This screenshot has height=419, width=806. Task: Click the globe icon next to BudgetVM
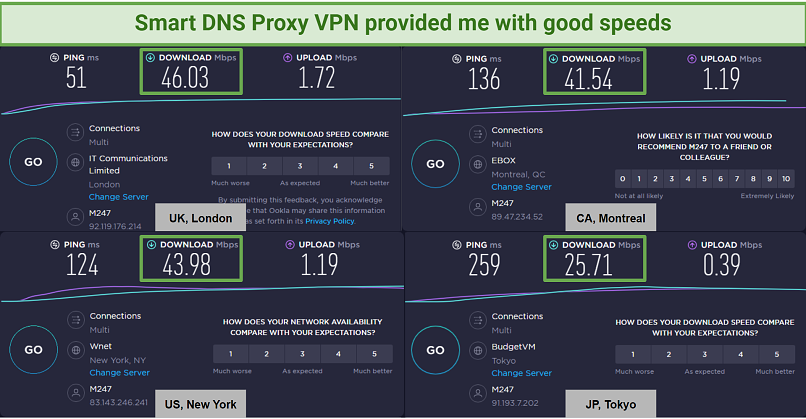(x=478, y=351)
